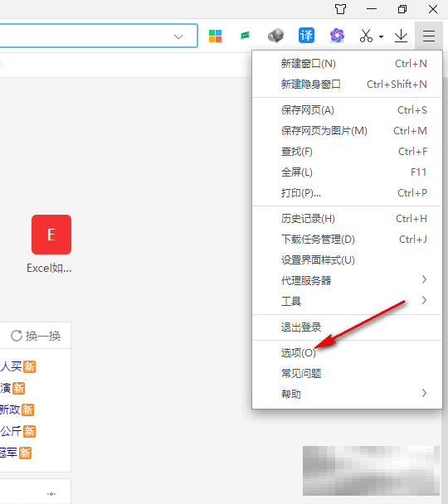Choose 退出登录 from the menu
This screenshot has width=448, height=504.
click(x=348, y=327)
